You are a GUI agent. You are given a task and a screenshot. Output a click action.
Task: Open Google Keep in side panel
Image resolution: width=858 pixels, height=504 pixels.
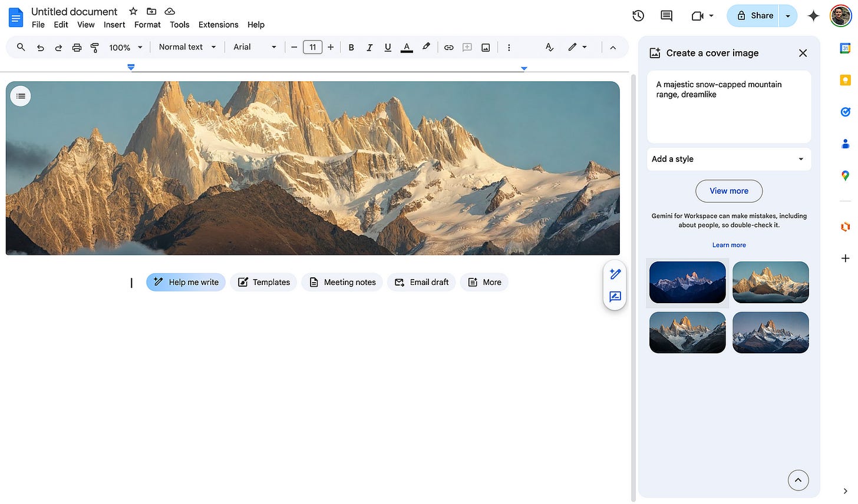pyautogui.click(x=845, y=80)
